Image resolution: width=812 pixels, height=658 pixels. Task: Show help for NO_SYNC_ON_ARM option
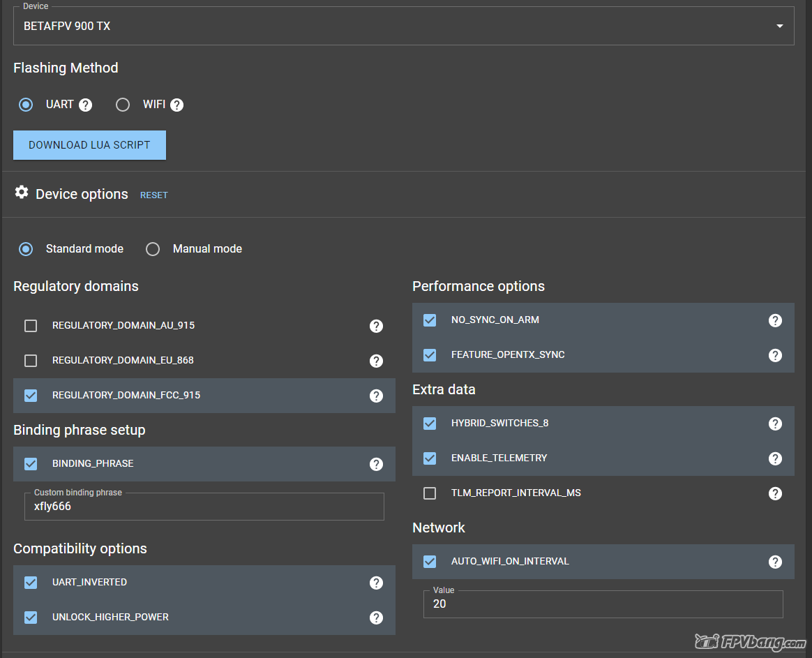click(775, 321)
